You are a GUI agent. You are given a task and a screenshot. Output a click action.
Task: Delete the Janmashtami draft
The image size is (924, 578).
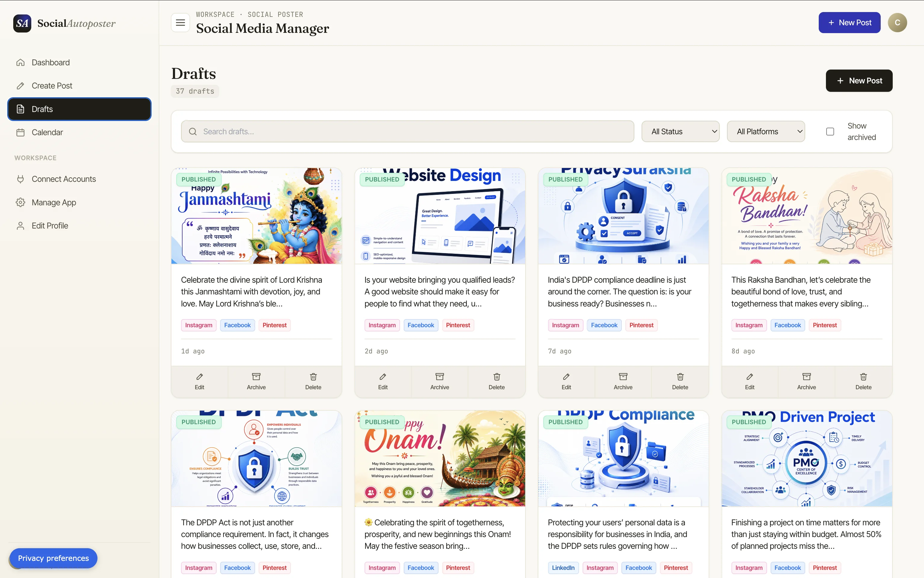[x=313, y=381]
